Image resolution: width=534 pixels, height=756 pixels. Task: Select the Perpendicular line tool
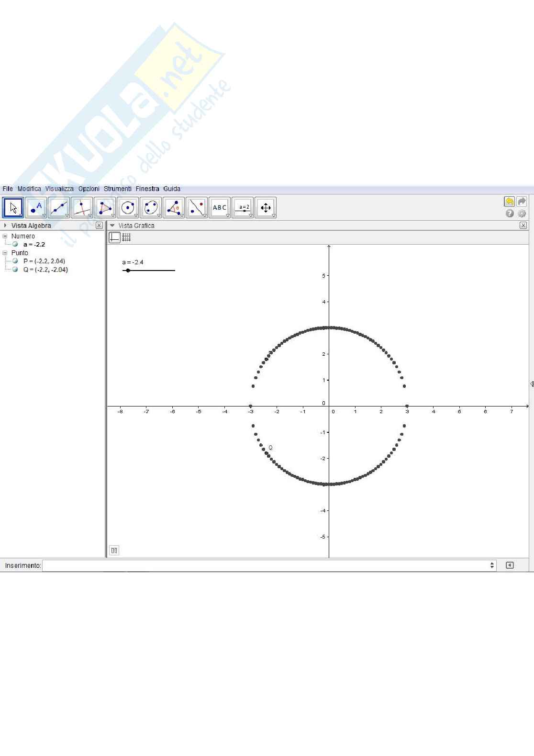pyautogui.click(x=82, y=208)
